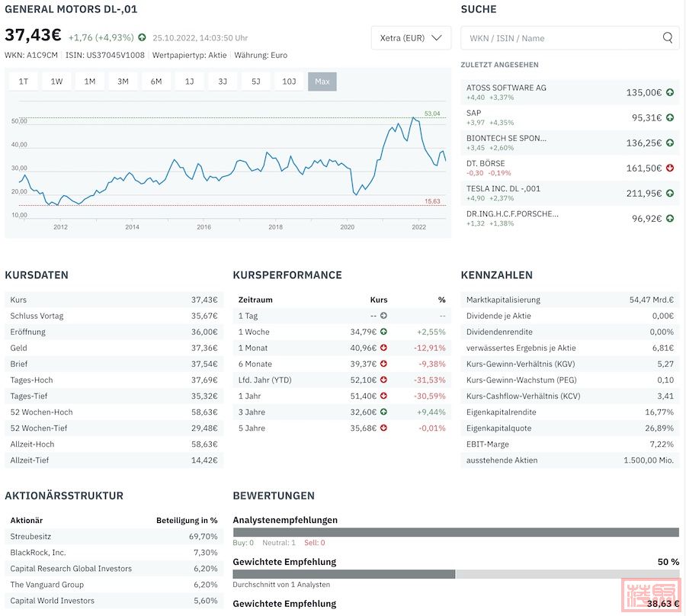686x616 pixels.
Task: Open DR.ING.H.C.F.PORSCHE... stock link
Action: (569, 218)
